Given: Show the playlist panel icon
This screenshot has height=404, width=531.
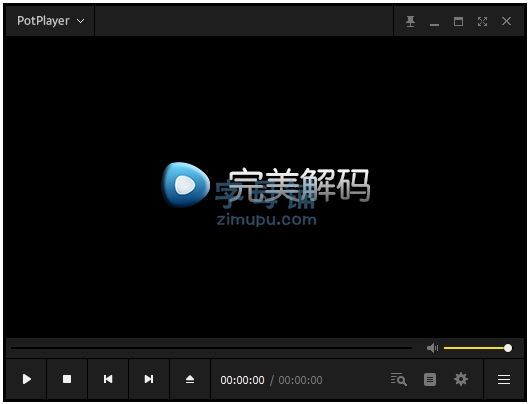Looking at the screenshot, I should click(x=430, y=379).
